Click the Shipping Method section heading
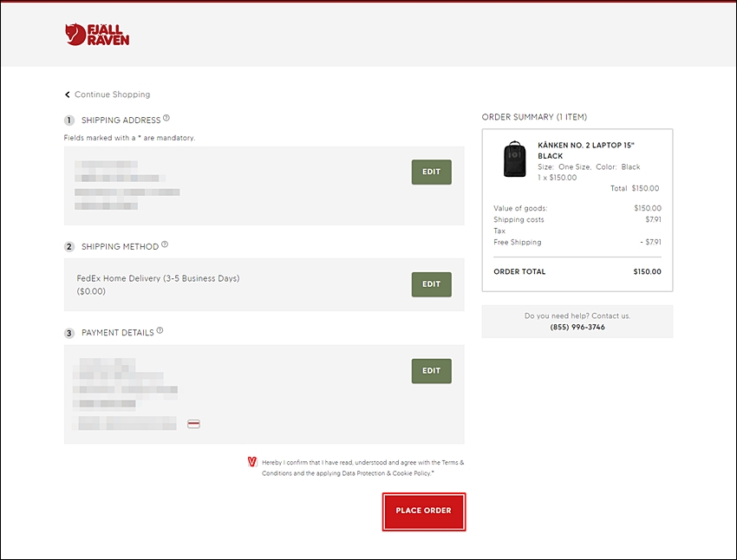This screenshot has width=737, height=560. click(x=120, y=247)
